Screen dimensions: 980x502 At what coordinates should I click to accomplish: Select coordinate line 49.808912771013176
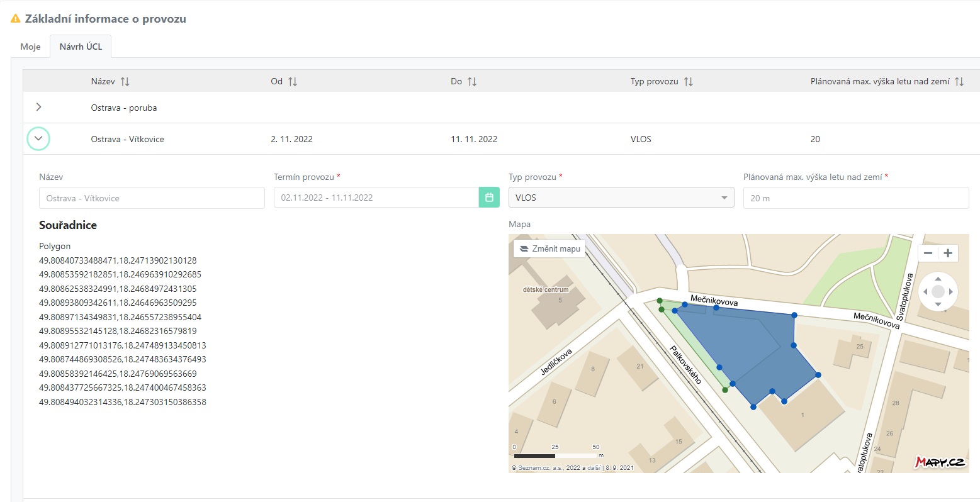click(x=123, y=345)
